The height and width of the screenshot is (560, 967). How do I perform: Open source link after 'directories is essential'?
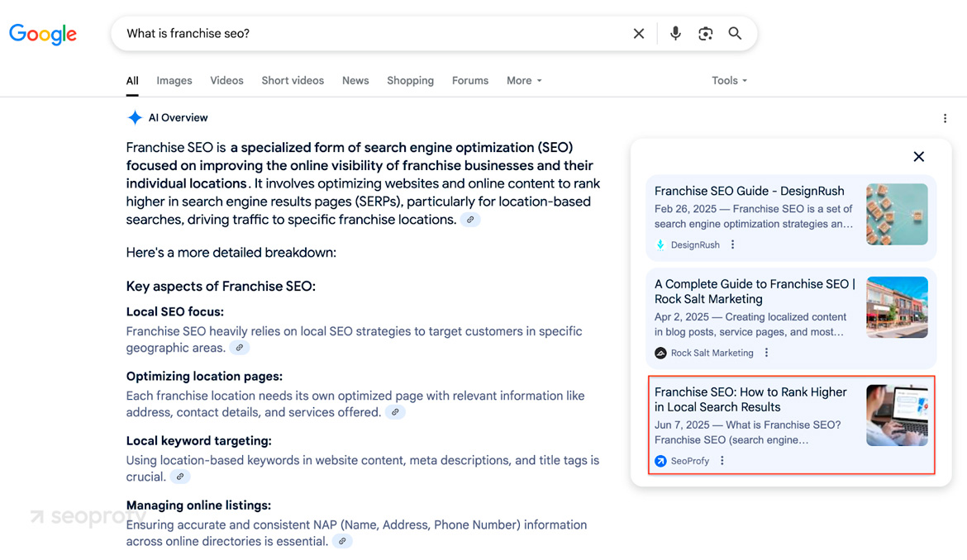click(x=342, y=542)
